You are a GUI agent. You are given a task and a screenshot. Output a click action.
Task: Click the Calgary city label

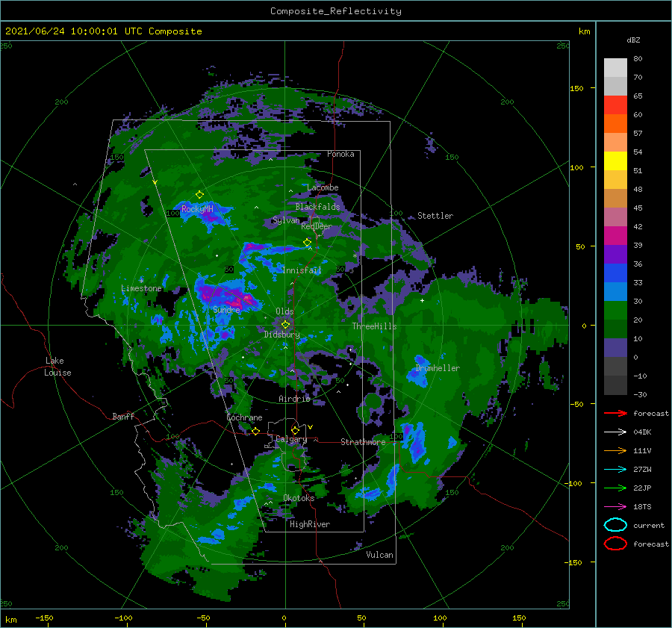[291, 439]
